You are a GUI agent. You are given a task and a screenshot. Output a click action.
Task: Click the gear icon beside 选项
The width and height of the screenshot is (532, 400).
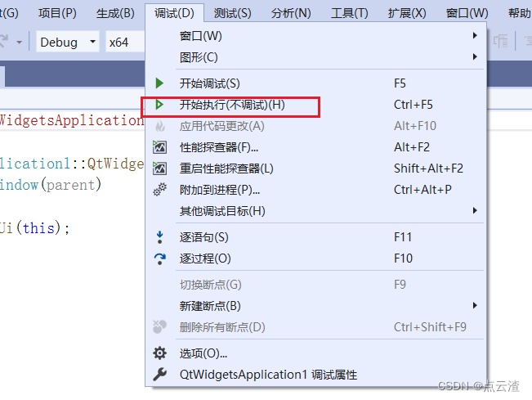click(x=159, y=353)
